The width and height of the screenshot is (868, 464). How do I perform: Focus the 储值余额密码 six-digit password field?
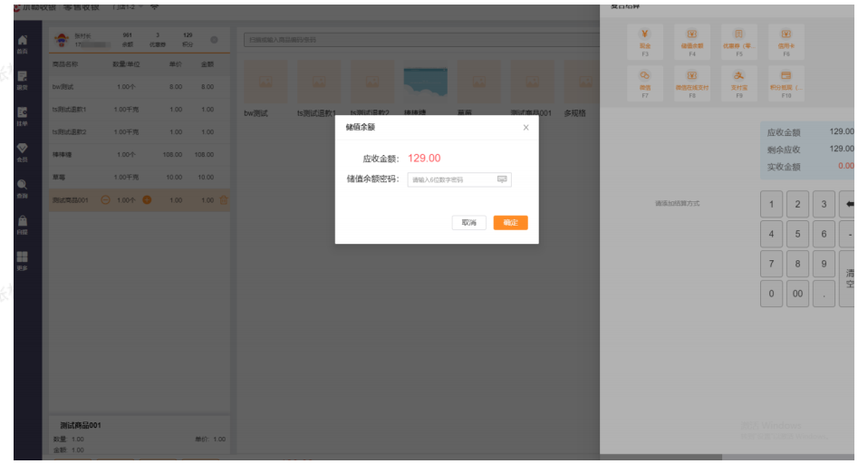tap(459, 179)
